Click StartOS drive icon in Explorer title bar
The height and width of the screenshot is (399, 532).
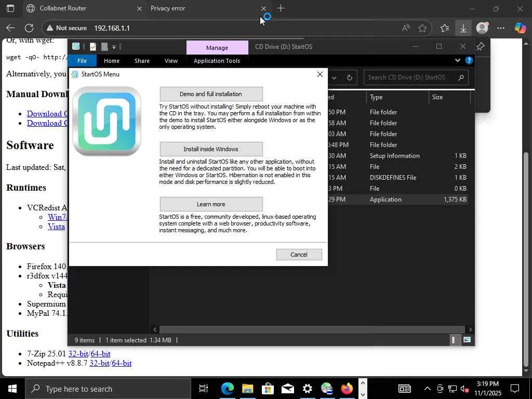pyautogui.click(x=76, y=46)
